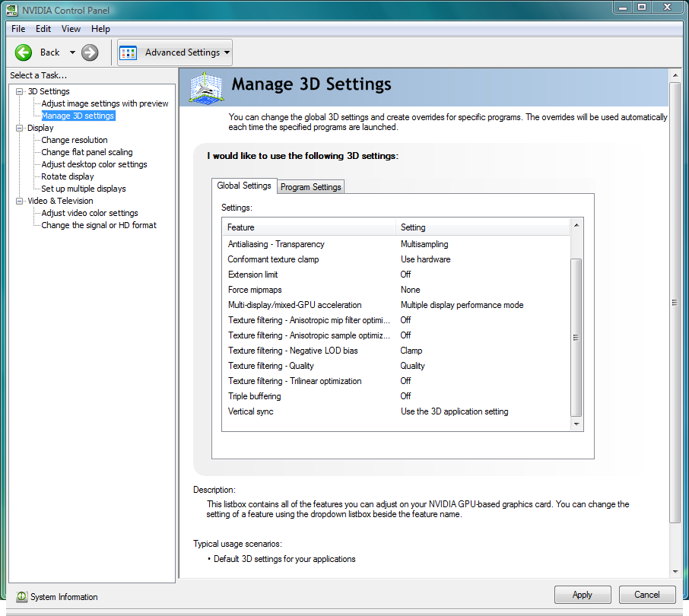Click the Clamp setting value
The height and width of the screenshot is (616, 689).
[x=411, y=351]
